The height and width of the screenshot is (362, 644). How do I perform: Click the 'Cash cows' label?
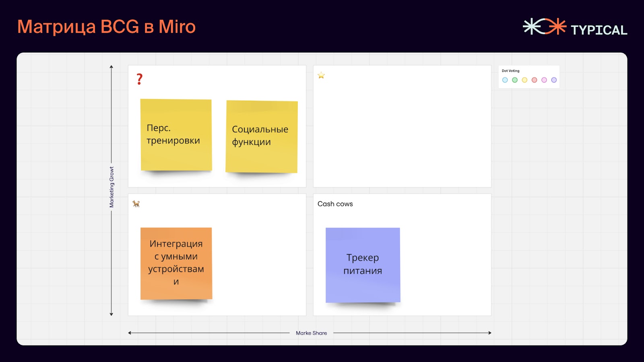[x=335, y=204]
